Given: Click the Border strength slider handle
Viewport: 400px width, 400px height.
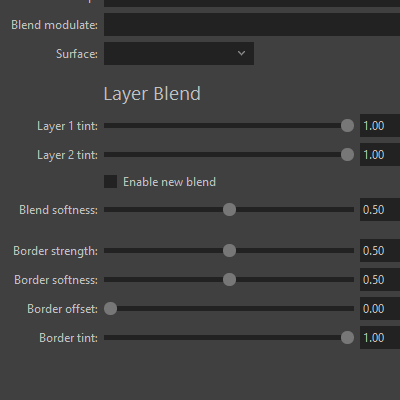Looking at the screenshot, I should (229, 251).
